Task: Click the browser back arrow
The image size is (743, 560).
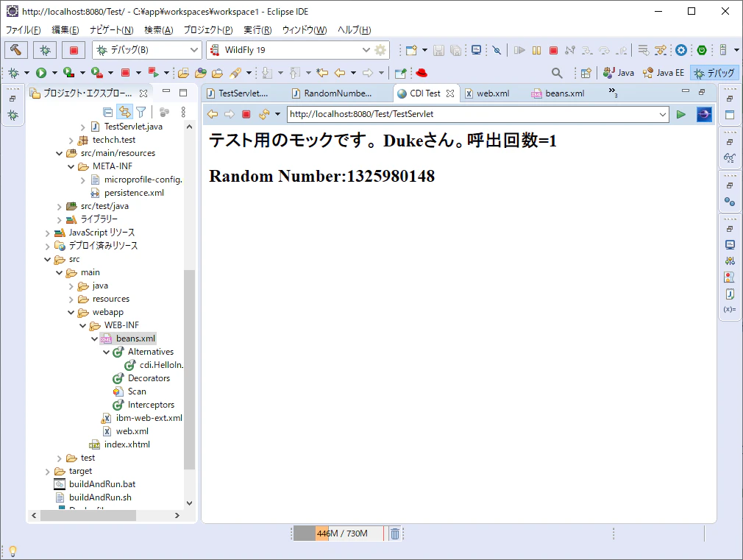Action: click(213, 114)
